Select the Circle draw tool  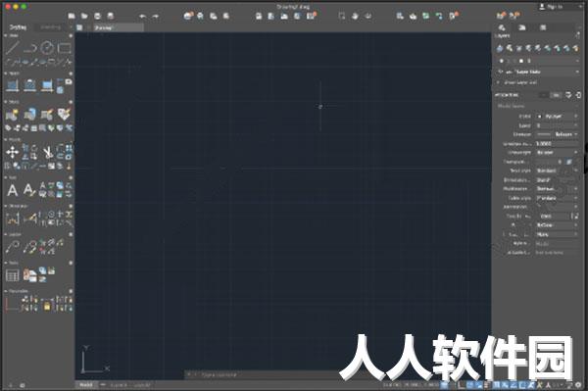pos(47,48)
